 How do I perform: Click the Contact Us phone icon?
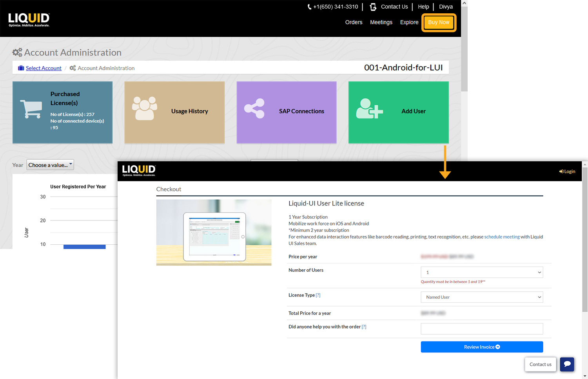[x=373, y=7]
